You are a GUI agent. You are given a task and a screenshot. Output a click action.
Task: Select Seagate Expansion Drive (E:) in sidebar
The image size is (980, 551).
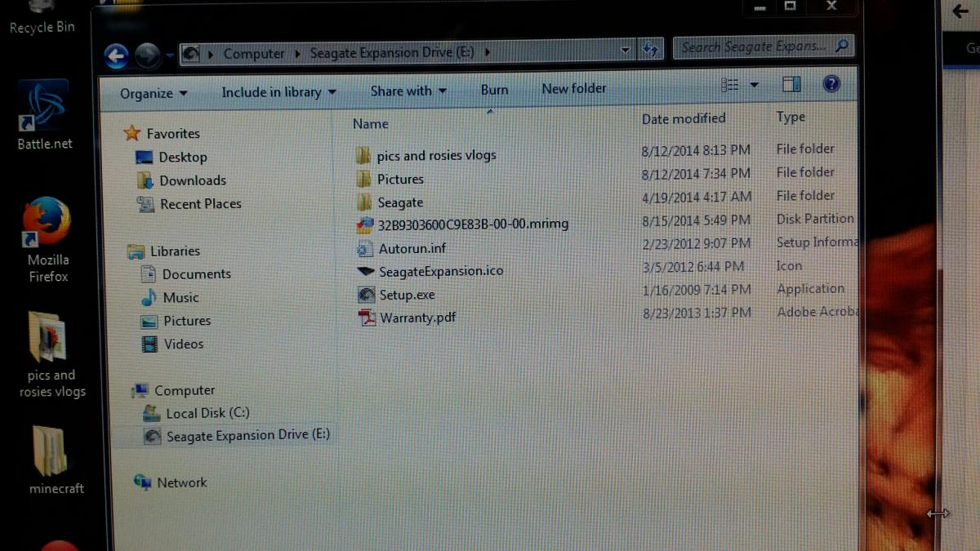point(248,435)
